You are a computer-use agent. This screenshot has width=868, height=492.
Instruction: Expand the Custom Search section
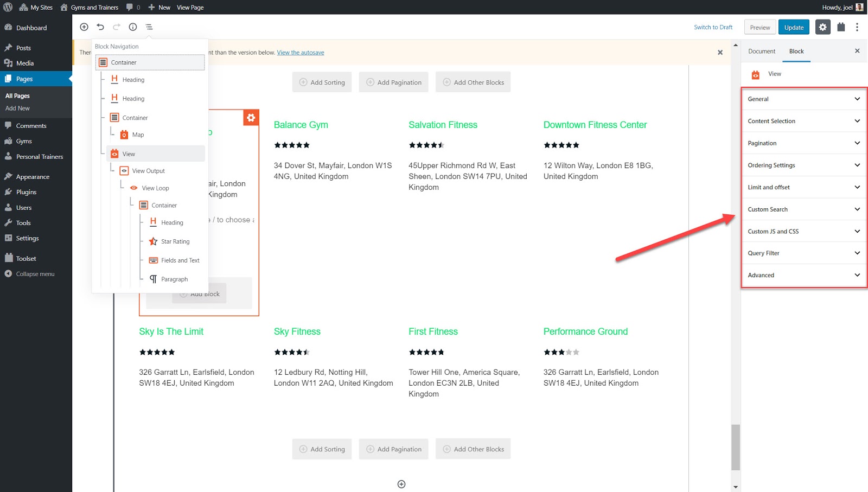pyautogui.click(x=803, y=209)
